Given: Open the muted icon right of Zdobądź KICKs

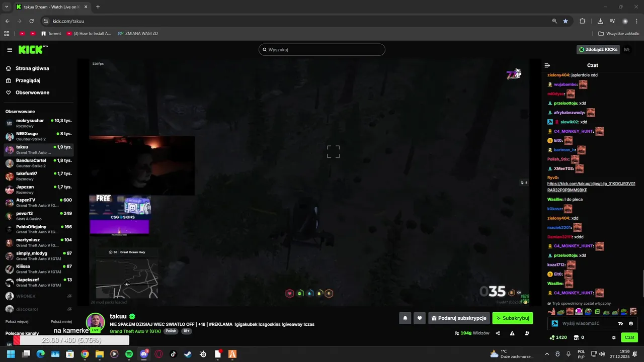Looking at the screenshot, I should tap(627, 50).
